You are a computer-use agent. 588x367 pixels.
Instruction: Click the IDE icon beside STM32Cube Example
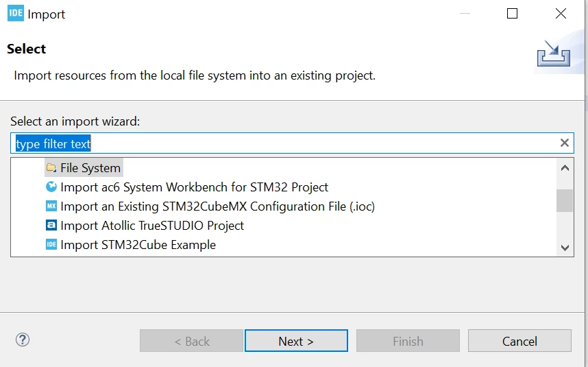(x=51, y=245)
